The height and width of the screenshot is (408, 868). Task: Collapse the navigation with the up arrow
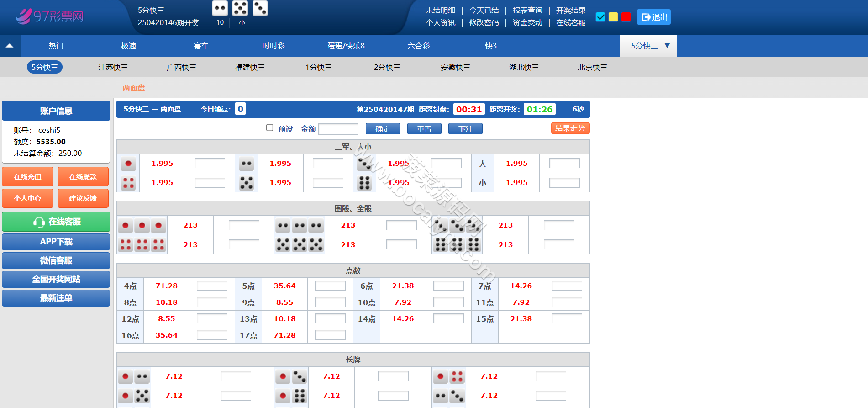pos(10,46)
